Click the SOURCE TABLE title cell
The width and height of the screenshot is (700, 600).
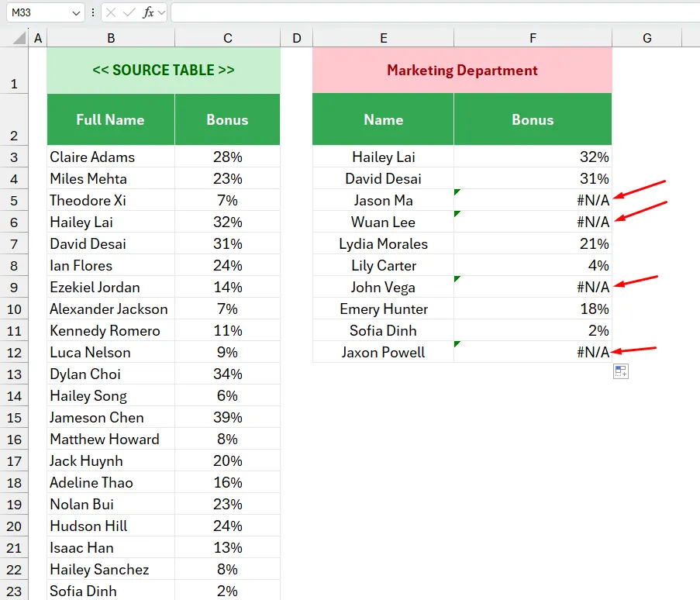tap(164, 71)
